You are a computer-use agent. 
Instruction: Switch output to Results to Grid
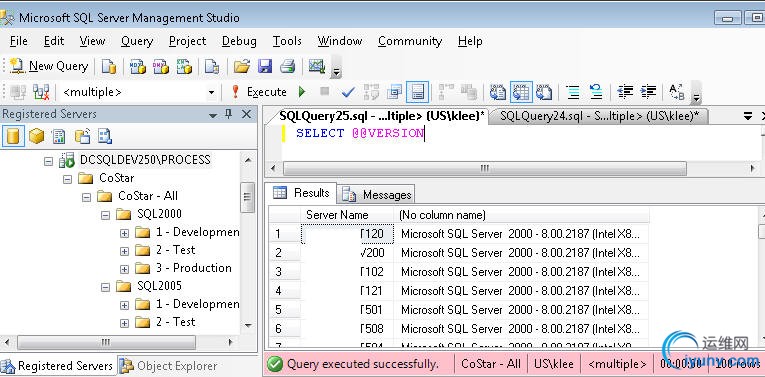pyautogui.click(x=521, y=92)
